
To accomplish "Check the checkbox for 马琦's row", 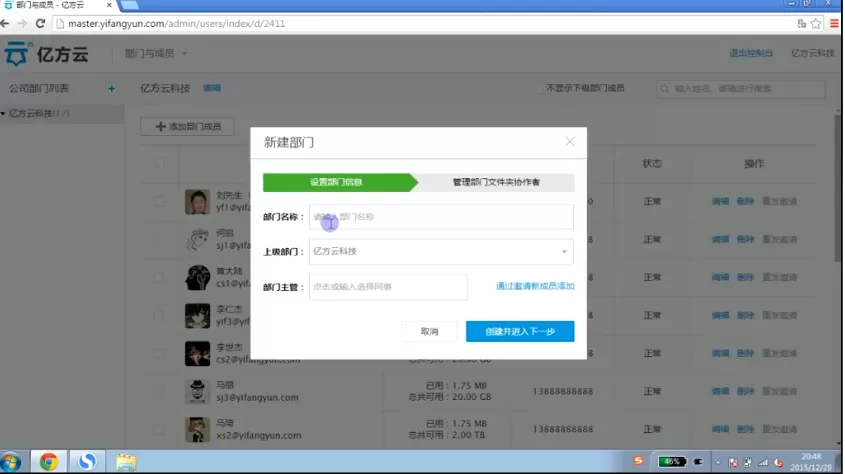I will (x=159, y=429).
